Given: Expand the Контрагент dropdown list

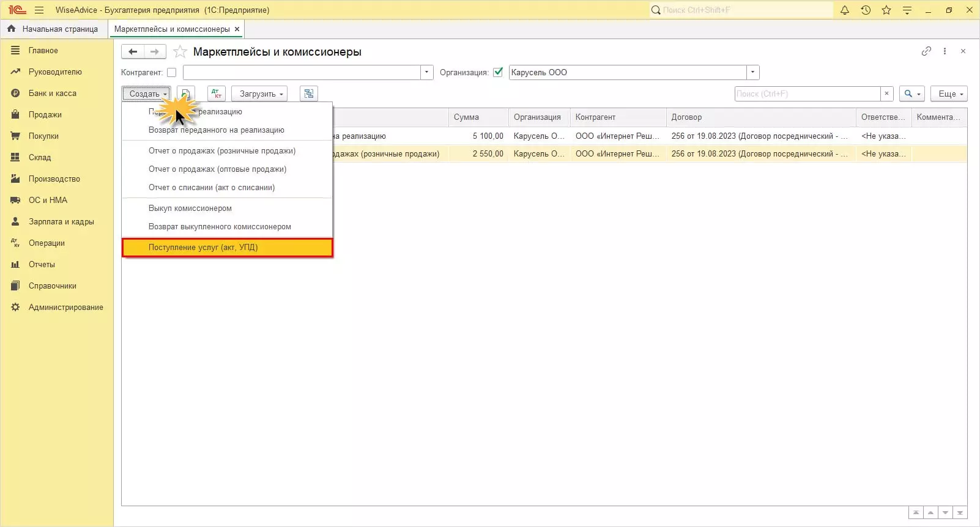Looking at the screenshot, I should pyautogui.click(x=427, y=72).
